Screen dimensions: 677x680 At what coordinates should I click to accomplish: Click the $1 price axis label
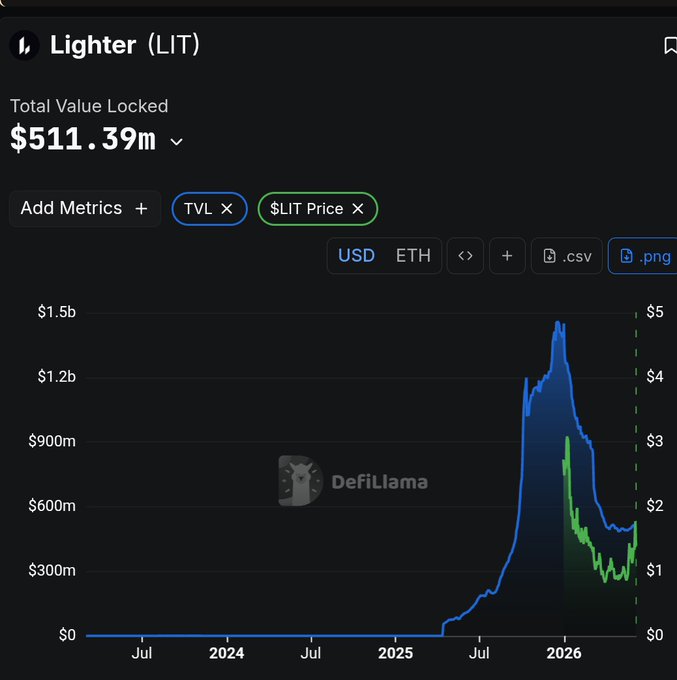655,570
